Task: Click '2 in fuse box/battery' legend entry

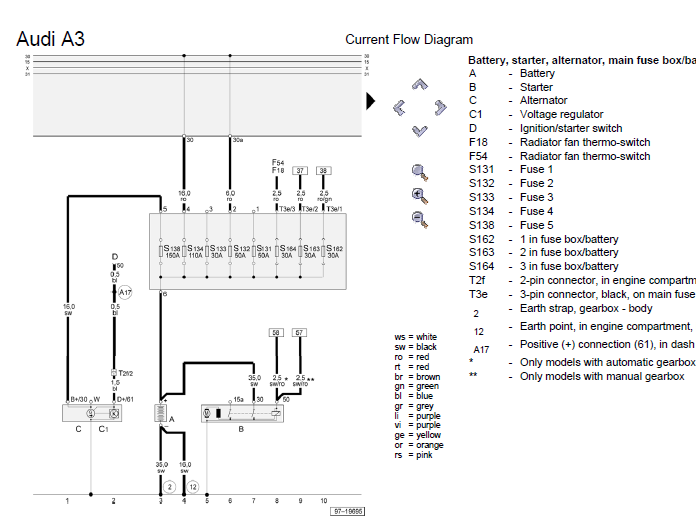Action: 569,252
